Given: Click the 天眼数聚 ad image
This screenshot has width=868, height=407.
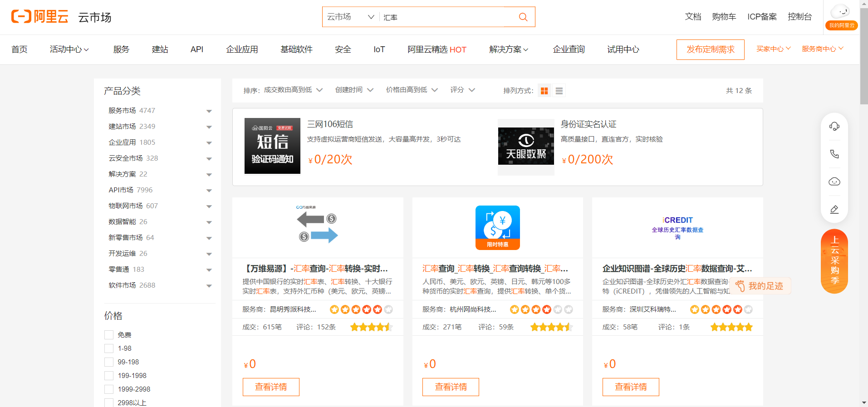Looking at the screenshot, I should [x=526, y=147].
